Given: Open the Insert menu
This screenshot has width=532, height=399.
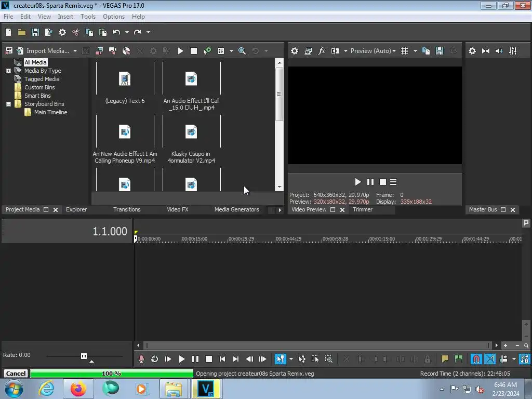Looking at the screenshot, I should (65, 17).
